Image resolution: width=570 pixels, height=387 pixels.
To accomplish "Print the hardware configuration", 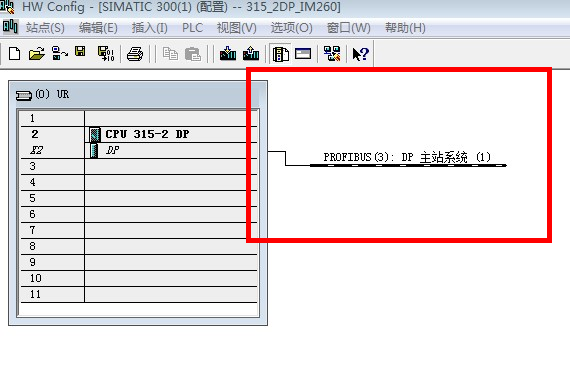I will coord(135,54).
